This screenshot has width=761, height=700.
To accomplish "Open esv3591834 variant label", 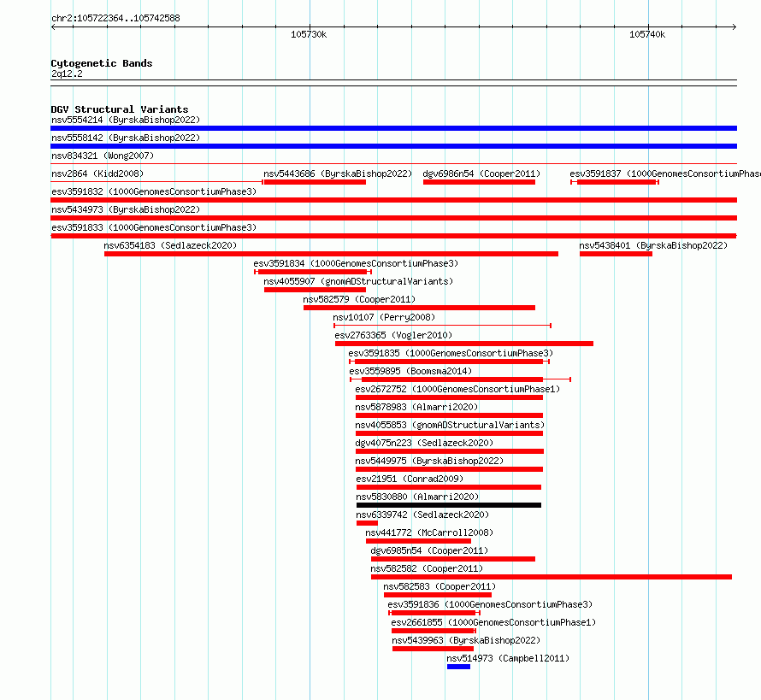I will pos(356,263).
